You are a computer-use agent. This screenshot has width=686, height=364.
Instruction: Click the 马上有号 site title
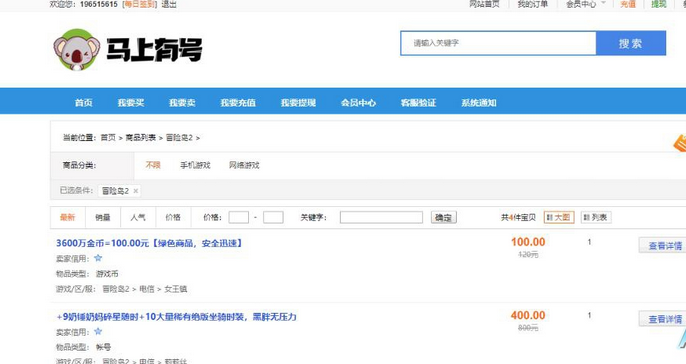point(154,49)
